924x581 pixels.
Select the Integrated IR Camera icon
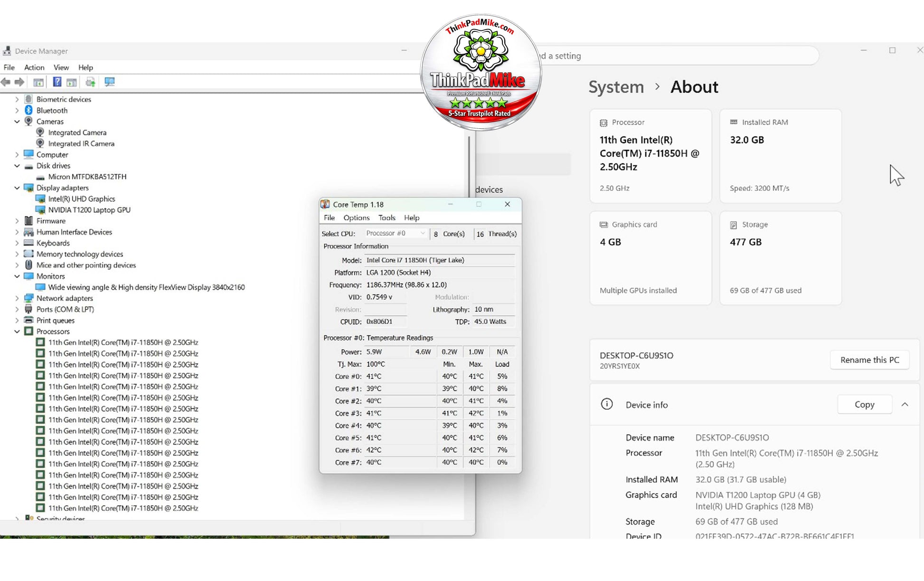(40, 143)
